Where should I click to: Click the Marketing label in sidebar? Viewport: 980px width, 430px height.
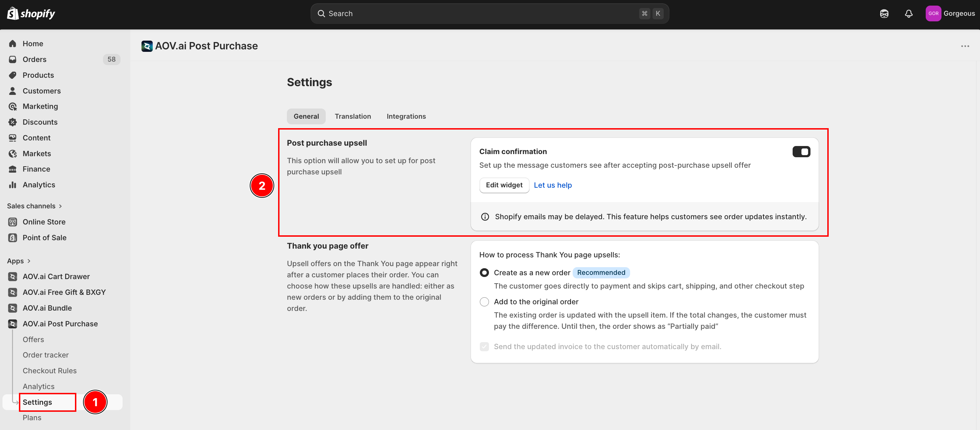tap(40, 106)
